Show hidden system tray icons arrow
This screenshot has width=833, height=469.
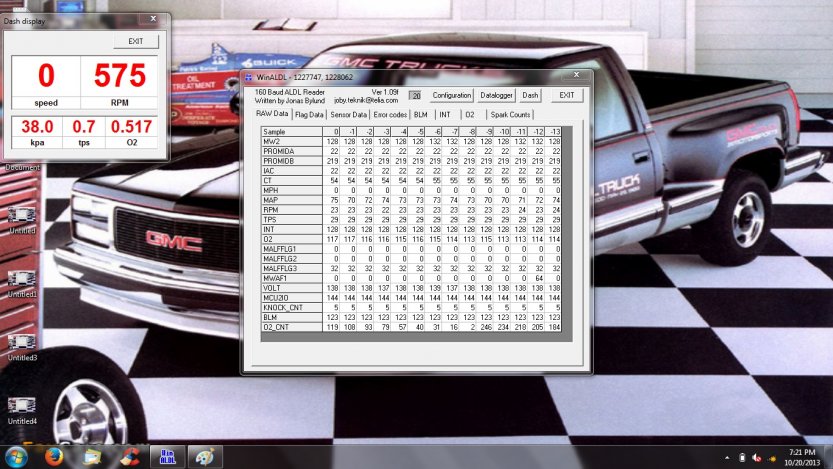coord(727,458)
